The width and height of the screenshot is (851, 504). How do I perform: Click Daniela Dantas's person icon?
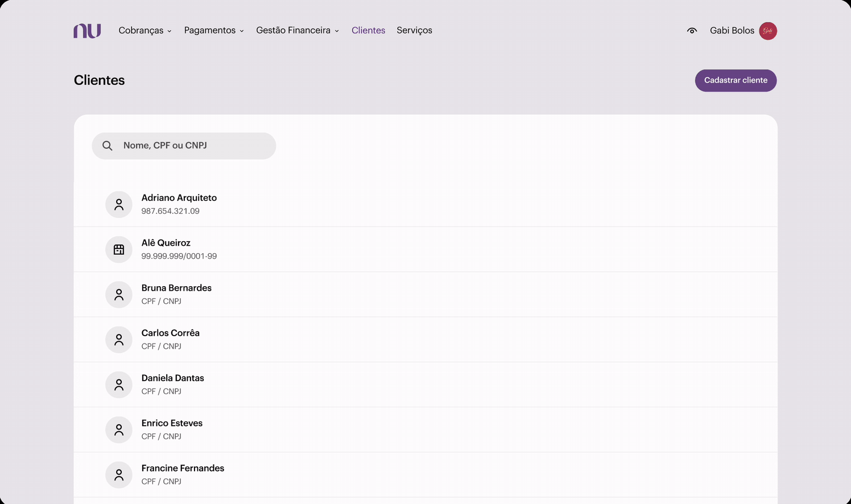click(119, 385)
